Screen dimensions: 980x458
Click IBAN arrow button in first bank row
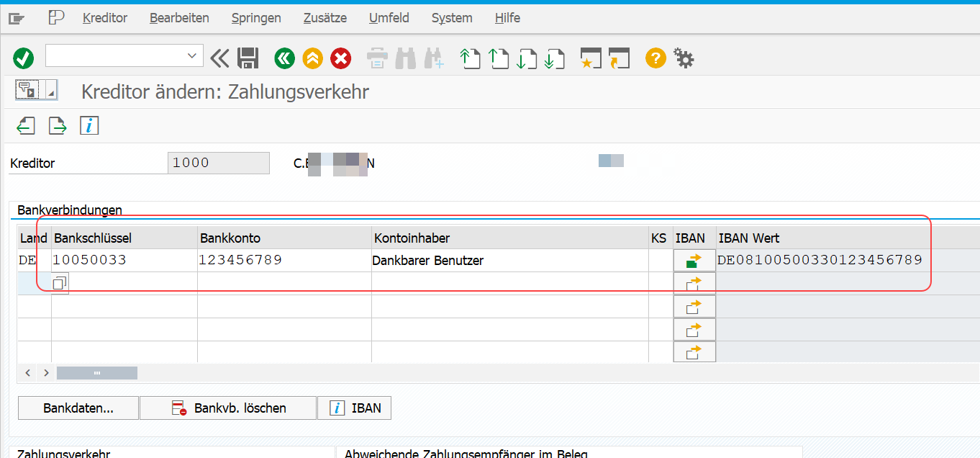click(694, 261)
